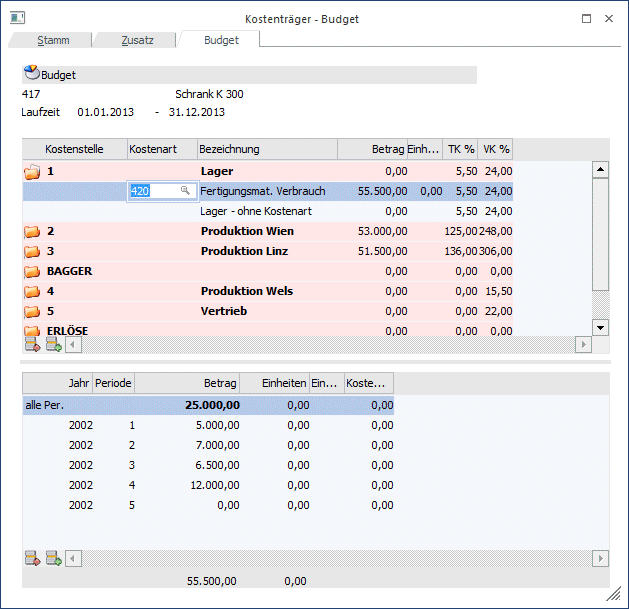Sort by the Kostenstelle column header
This screenshot has width=629, height=609.
coord(75,149)
